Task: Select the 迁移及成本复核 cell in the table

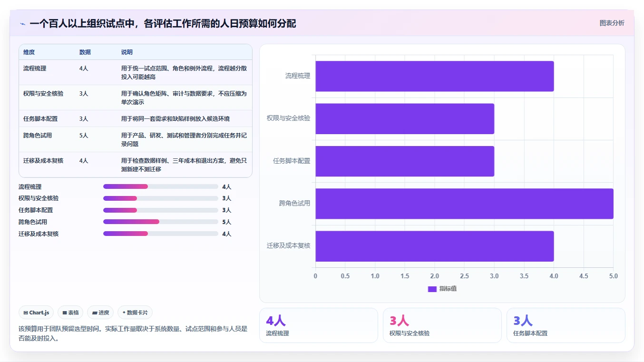Action: click(43, 161)
